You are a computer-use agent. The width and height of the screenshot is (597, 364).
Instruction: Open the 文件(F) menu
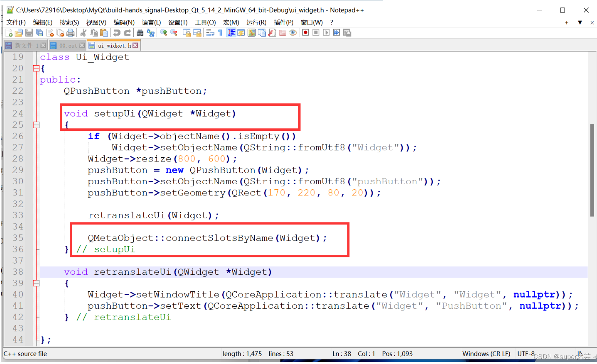pos(16,22)
